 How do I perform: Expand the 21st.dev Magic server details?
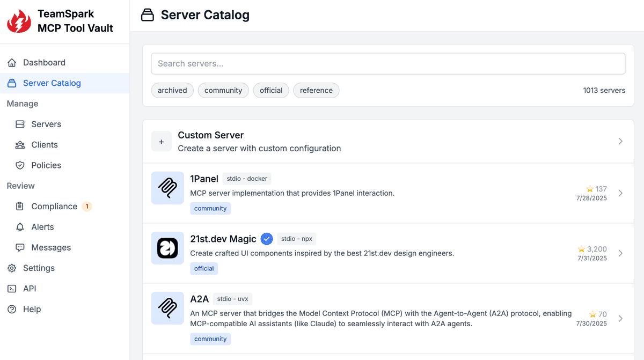pos(620,253)
